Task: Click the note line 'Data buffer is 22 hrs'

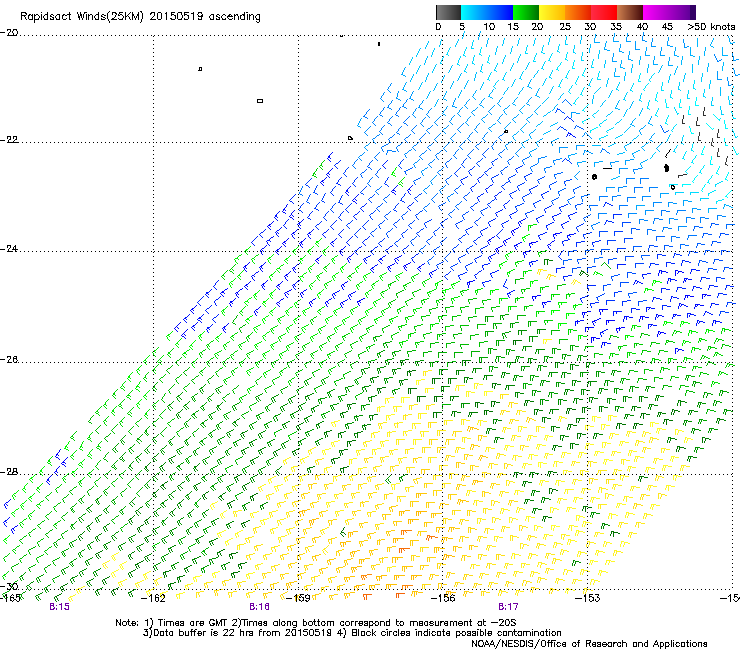Action: [352, 633]
